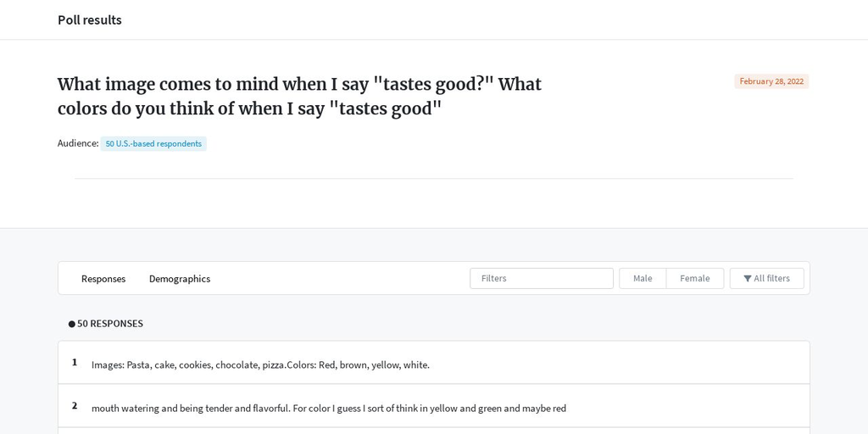
Task: Toggle the Female filter
Action: coord(695,278)
